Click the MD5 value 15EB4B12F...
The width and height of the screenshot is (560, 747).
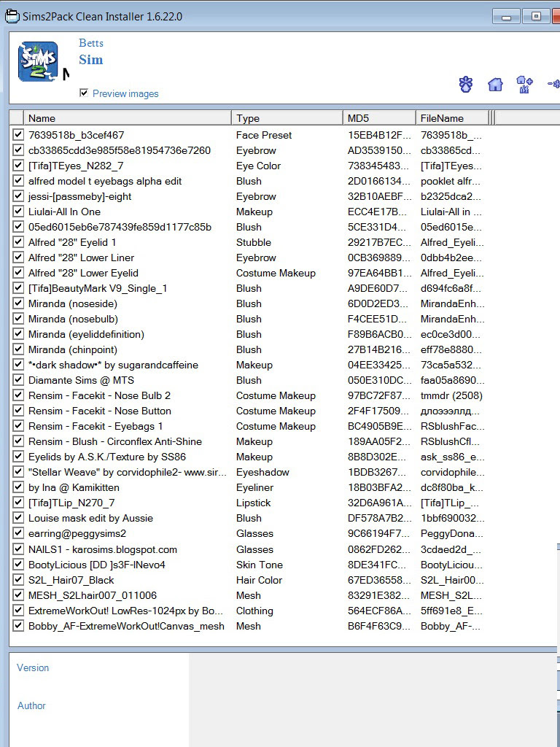(379, 135)
